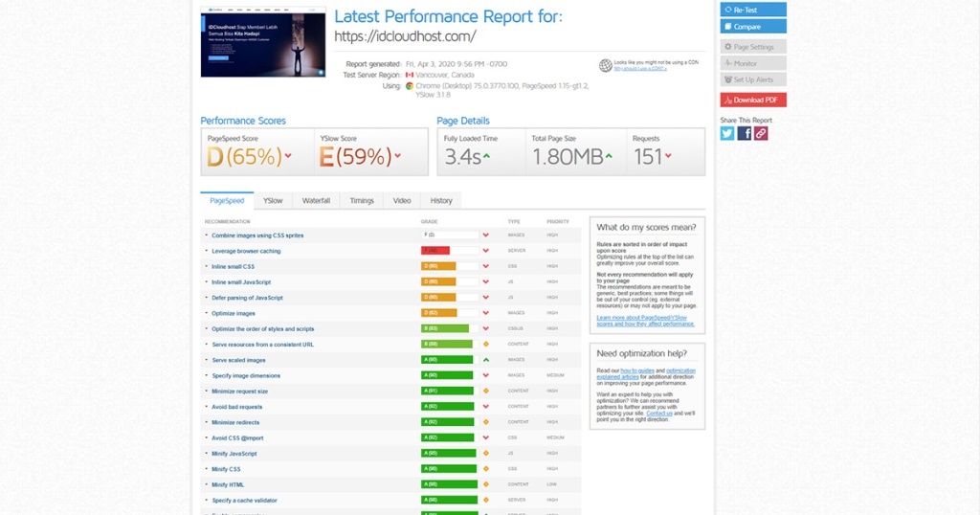Expand the Leverage browser caching recommendation
Image resolution: width=980 pixels, height=515 pixels.
pos(246,251)
